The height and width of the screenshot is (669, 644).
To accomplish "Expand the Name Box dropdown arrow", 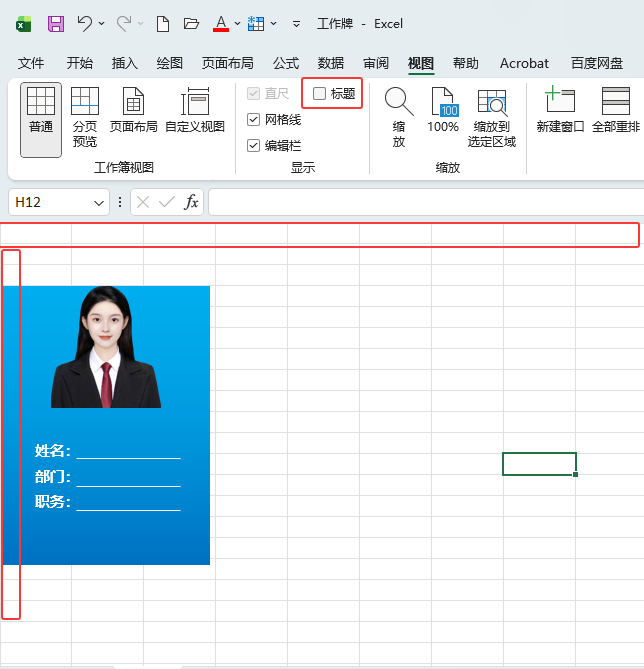I will pos(99,203).
